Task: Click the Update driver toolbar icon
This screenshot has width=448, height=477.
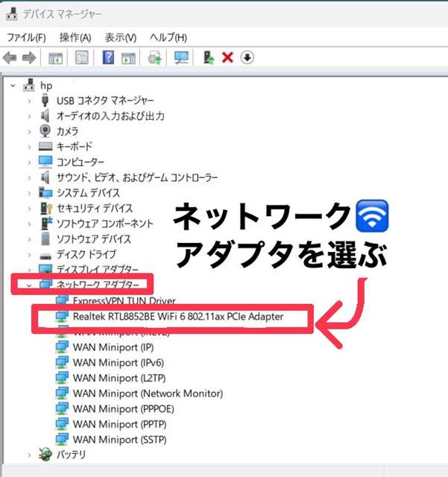Action: click(209, 58)
